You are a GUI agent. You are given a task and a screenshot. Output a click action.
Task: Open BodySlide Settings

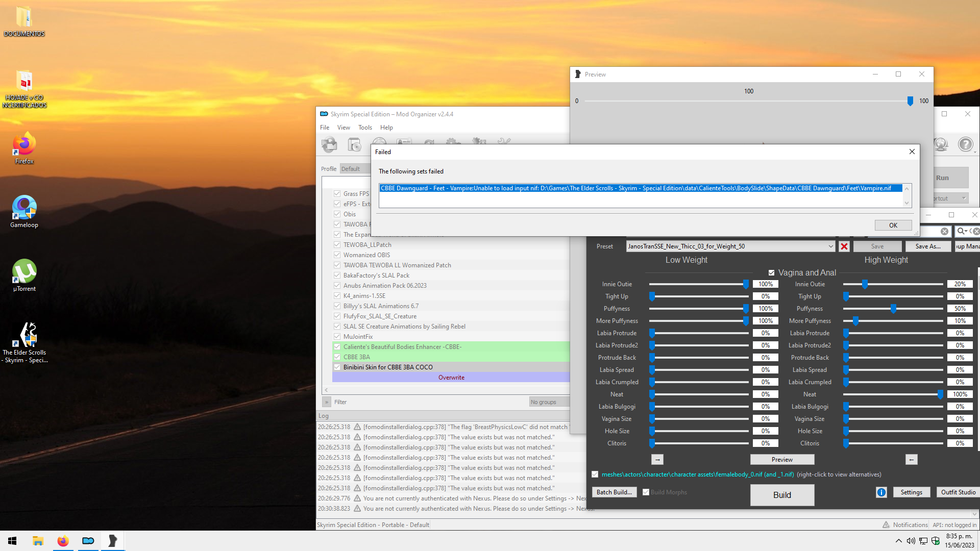[911, 492]
